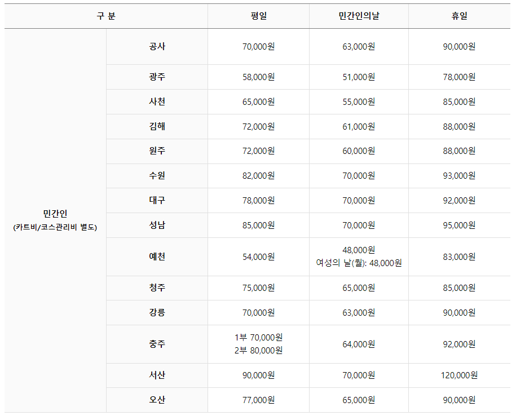516x420 pixels.
Task: Click 청주 민간인의날 price 65,000원
Action: pos(359,288)
